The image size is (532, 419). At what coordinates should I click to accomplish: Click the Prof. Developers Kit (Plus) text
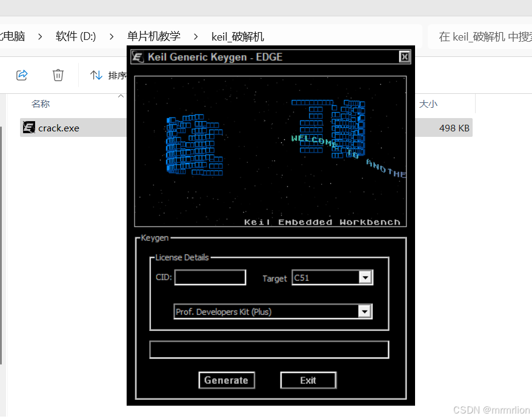(224, 312)
